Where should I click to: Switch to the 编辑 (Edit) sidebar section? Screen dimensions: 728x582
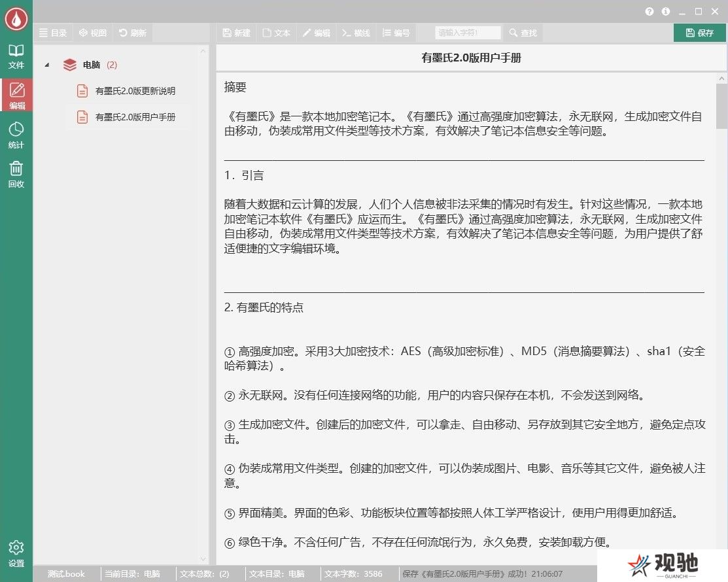(16, 95)
